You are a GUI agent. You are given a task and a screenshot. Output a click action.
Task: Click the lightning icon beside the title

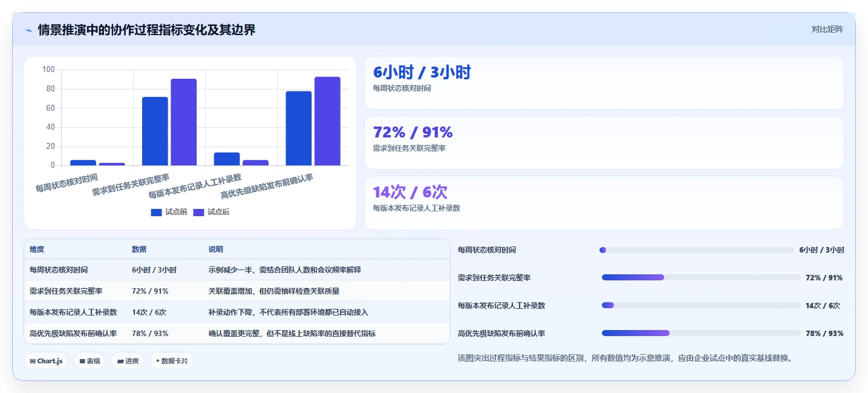pyautogui.click(x=29, y=30)
